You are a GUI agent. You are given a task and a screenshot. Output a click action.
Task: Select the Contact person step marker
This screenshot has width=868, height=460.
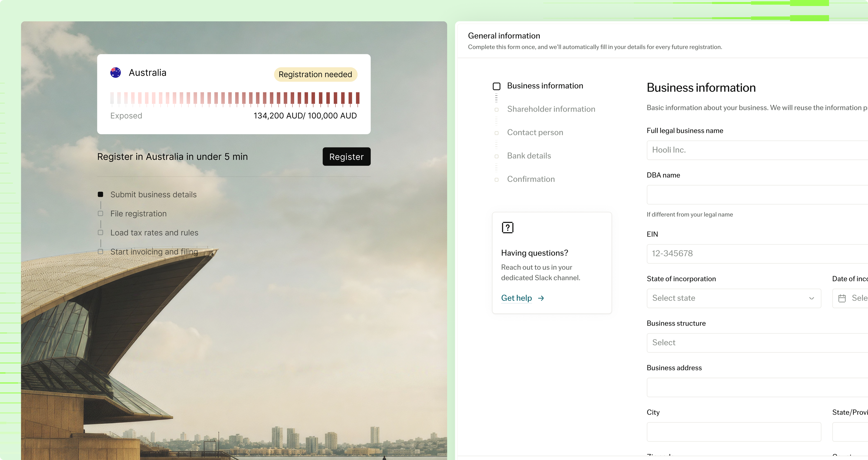496,133
